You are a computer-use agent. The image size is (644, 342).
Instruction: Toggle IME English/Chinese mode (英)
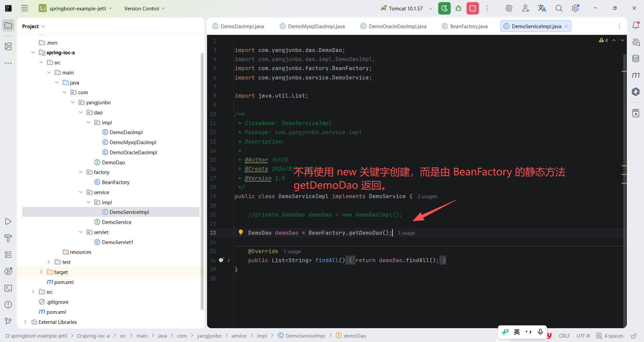coord(517,332)
